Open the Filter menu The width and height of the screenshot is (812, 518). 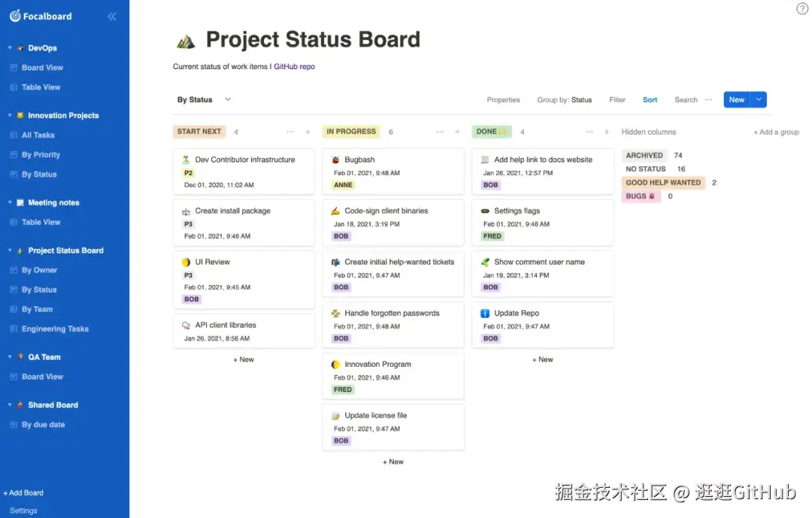617,100
